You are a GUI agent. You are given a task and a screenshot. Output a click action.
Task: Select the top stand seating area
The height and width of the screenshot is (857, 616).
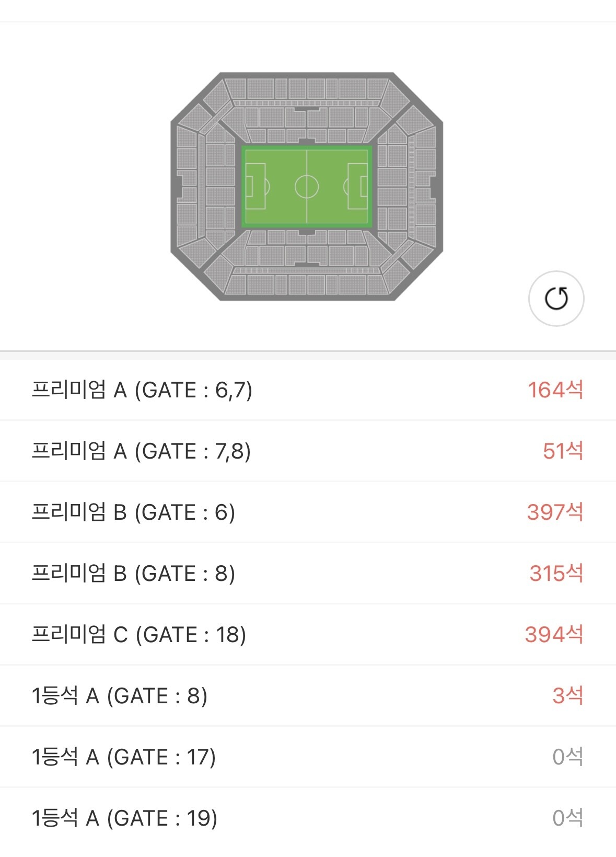[x=307, y=88]
